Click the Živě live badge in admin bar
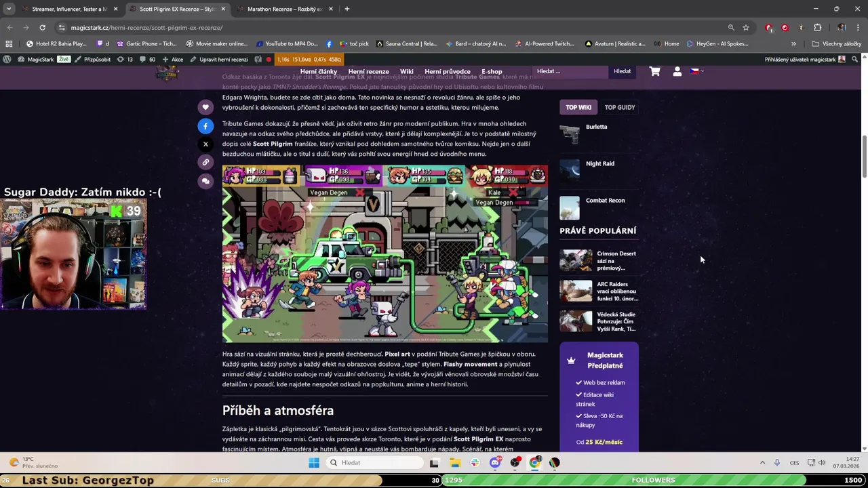This screenshot has width=868, height=488. (64, 60)
